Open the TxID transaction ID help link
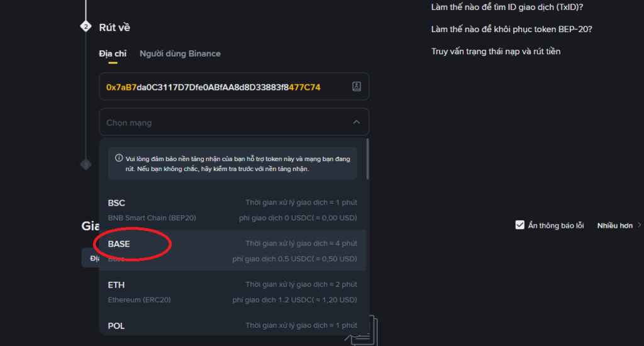 coord(507,7)
